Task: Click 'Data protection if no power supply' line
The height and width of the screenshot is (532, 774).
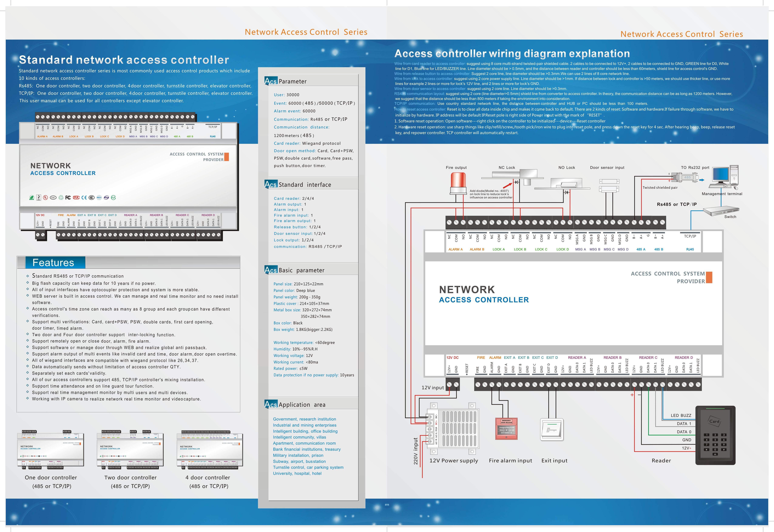Action: coord(314,375)
